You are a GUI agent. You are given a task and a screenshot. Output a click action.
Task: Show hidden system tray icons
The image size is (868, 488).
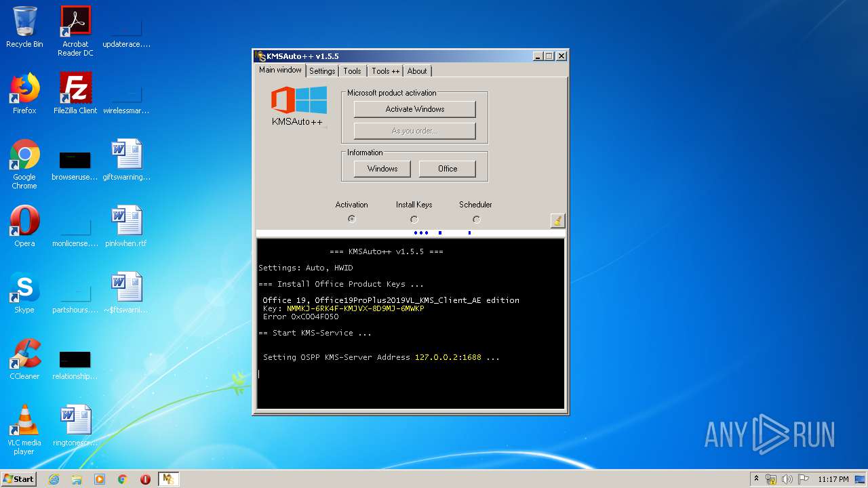[756, 479]
